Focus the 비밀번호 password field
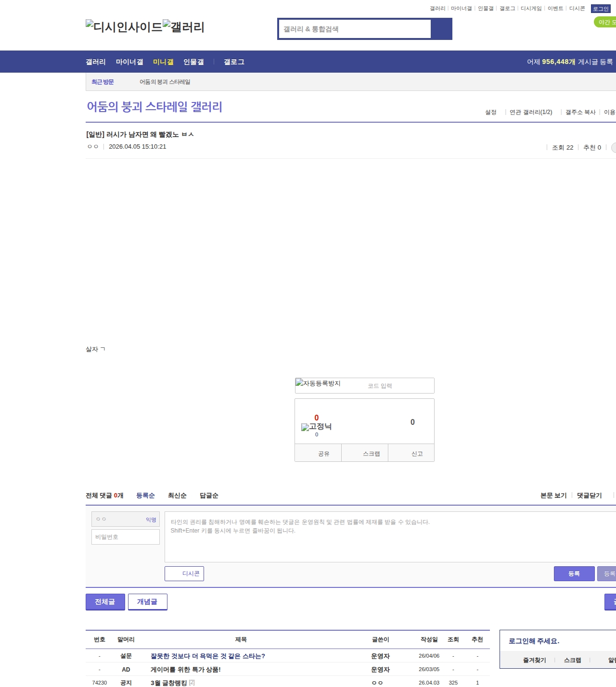 click(x=126, y=537)
